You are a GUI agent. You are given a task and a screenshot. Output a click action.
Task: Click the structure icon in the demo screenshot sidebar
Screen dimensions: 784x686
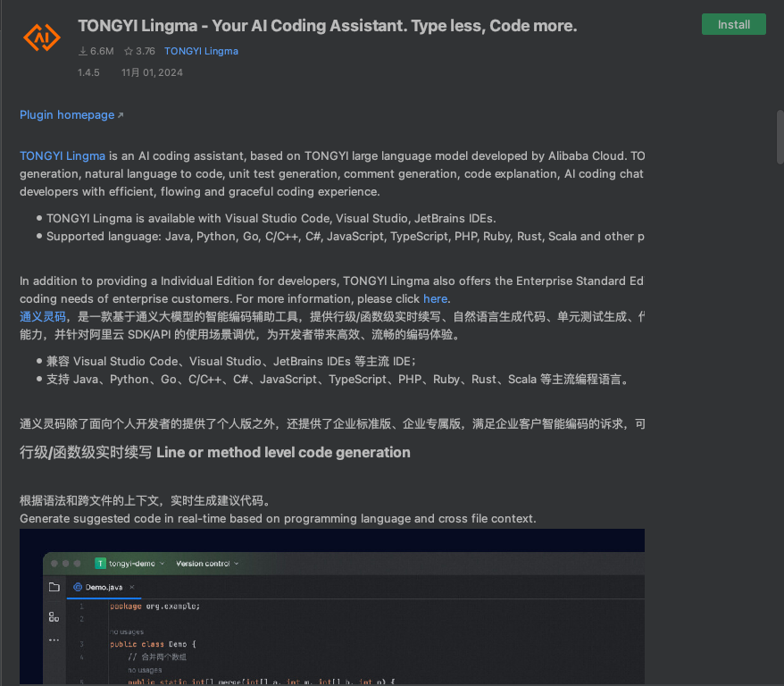point(54,617)
